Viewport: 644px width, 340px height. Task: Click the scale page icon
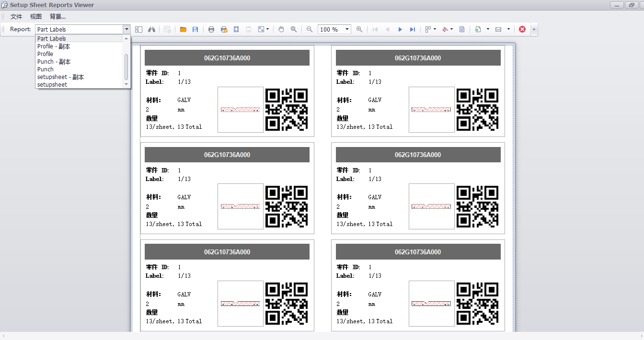click(261, 29)
